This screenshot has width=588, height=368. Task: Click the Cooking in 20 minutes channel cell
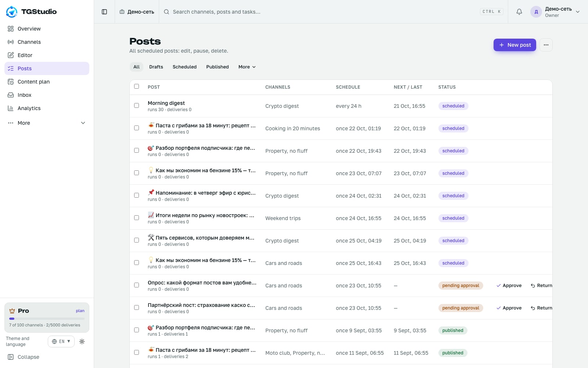(293, 128)
